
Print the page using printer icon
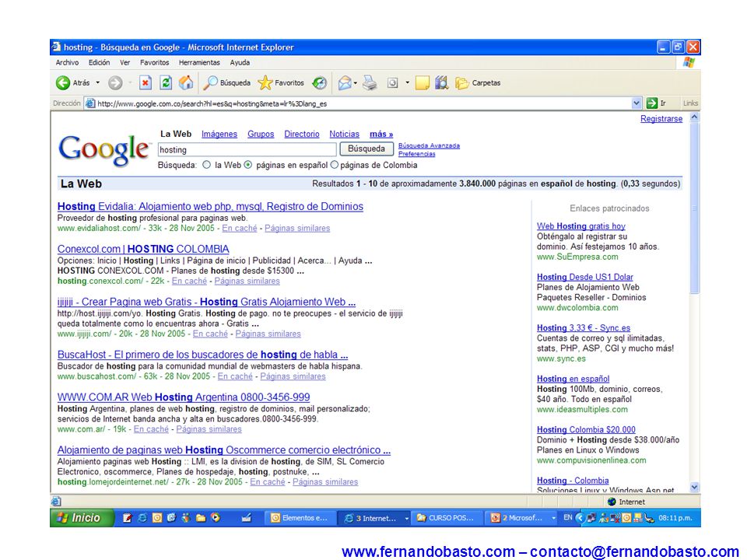pyautogui.click(x=370, y=83)
